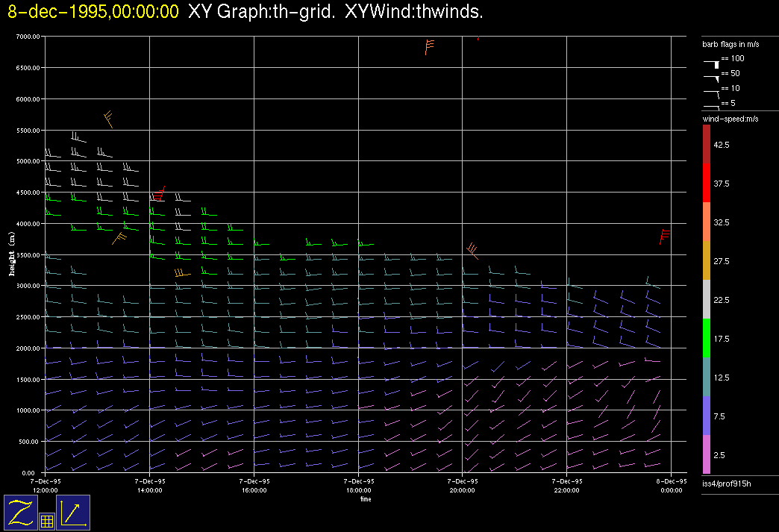Click the XY graph arrow icon

click(x=73, y=513)
